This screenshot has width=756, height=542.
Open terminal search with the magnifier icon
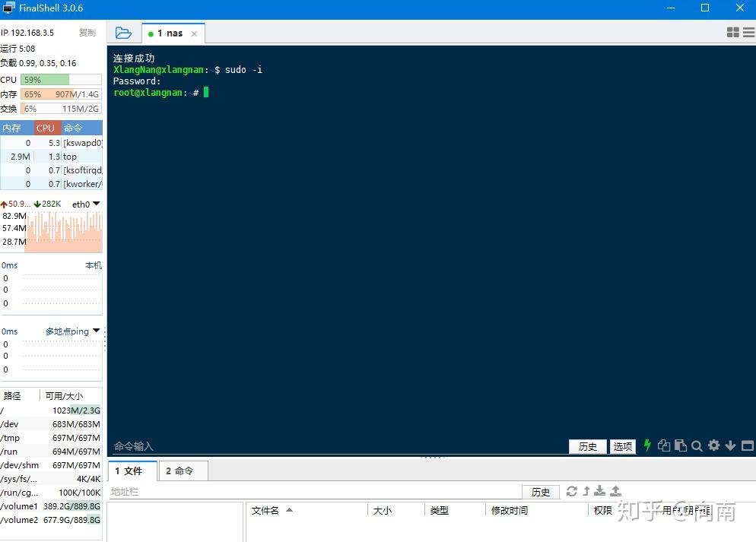[x=697, y=446]
